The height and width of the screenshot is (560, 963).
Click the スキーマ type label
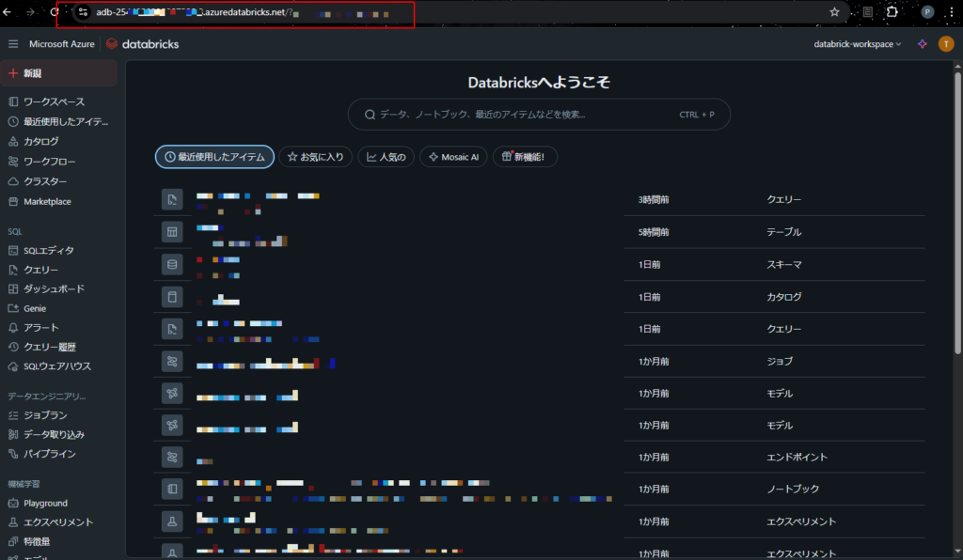tap(783, 264)
